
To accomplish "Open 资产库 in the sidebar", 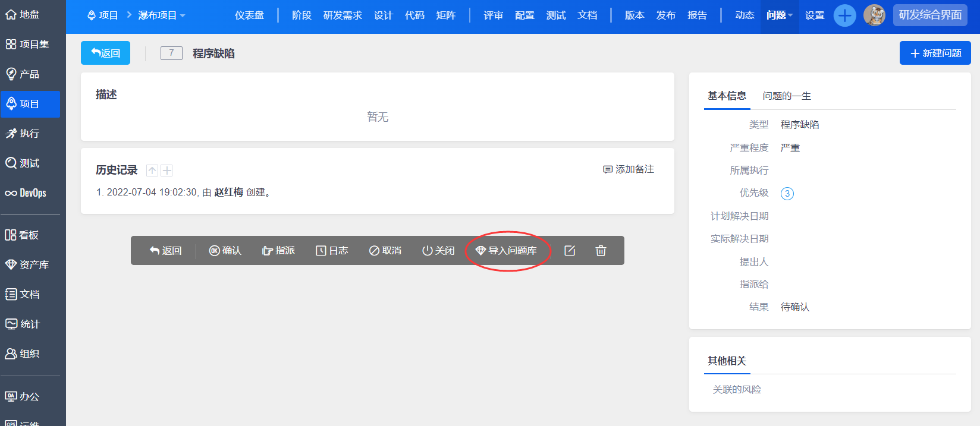I will (x=27, y=265).
